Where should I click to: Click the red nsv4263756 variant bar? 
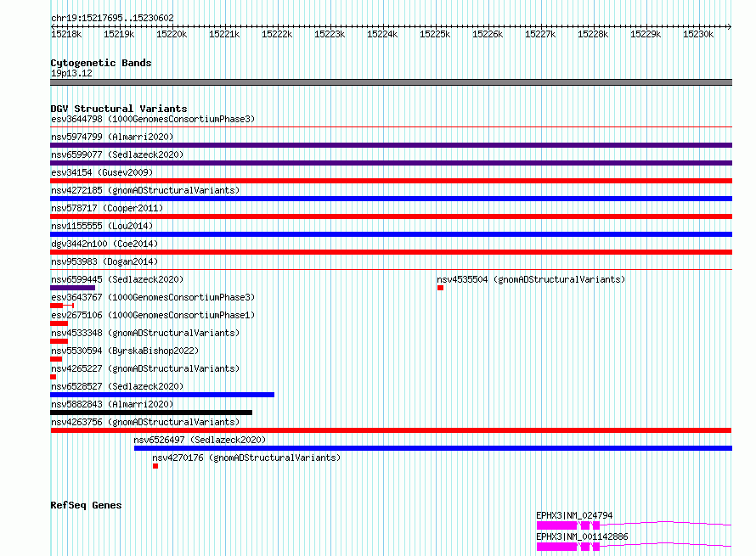(x=391, y=430)
